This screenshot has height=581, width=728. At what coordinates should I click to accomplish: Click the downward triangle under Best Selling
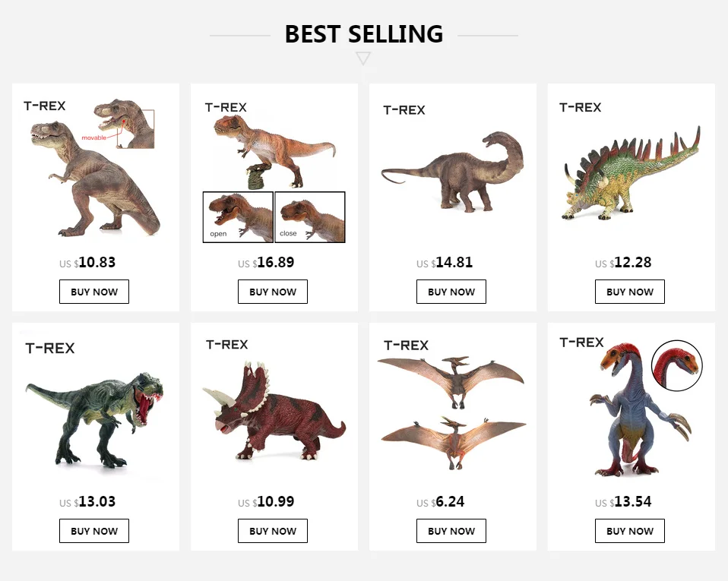click(x=363, y=58)
